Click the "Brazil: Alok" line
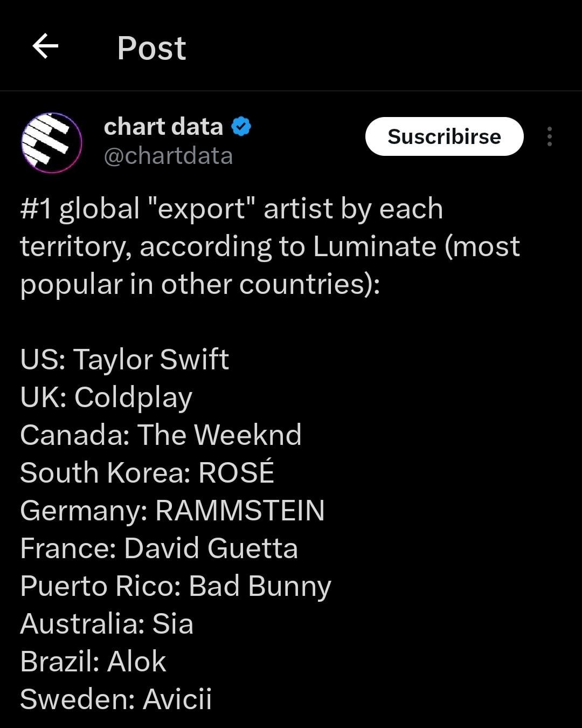This screenshot has width=582, height=728. point(93,661)
